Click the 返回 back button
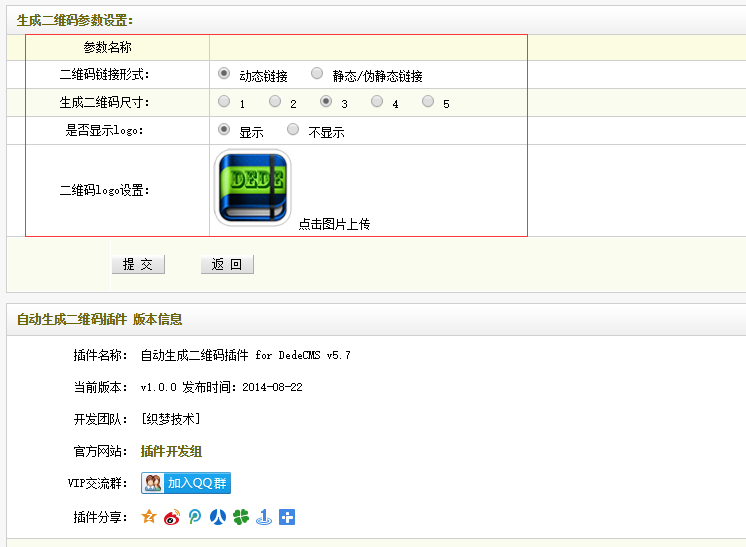The image size is (746, 547). coord(227,264)
